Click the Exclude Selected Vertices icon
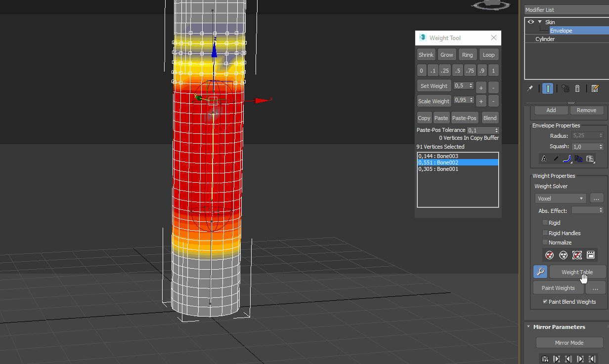Image resolution: width=609 pixels, height=364 pixels. point(549,255)
